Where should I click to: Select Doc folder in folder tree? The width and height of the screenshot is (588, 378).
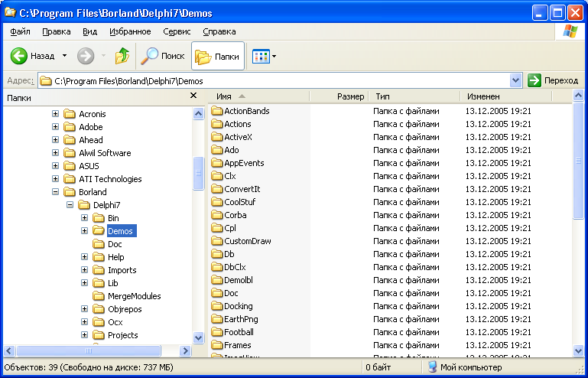(x=115, y=244)
